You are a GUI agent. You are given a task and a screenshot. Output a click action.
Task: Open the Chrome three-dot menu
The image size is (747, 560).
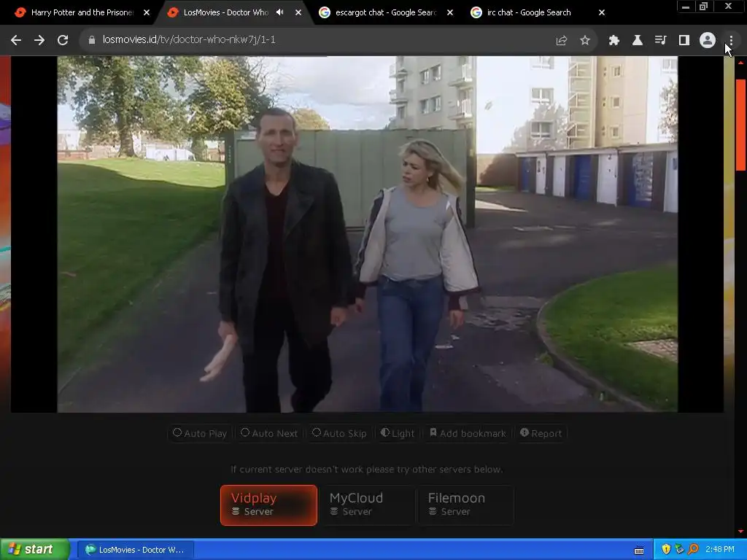(731, 41)
